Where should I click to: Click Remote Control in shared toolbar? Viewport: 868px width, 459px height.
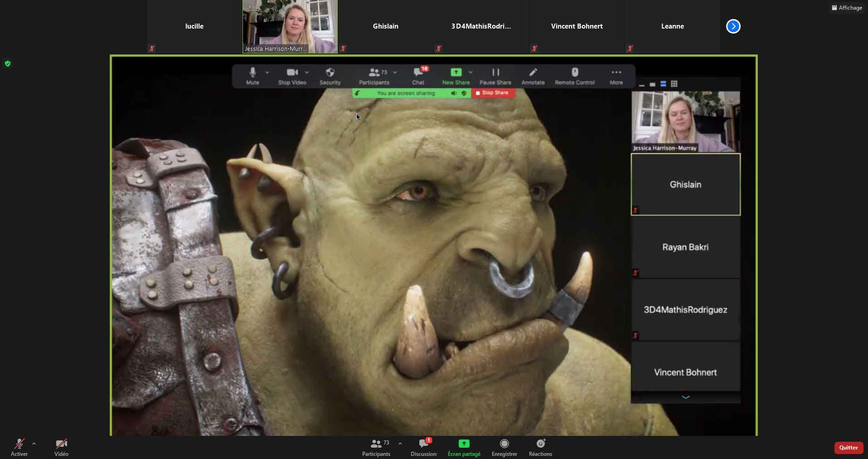click(x=575, y=76)
